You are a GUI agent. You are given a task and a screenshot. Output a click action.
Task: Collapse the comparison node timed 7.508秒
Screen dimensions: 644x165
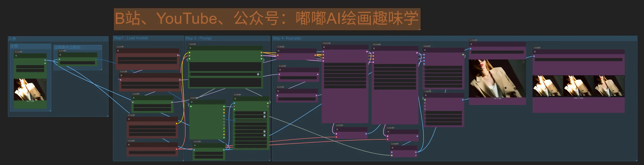(535, 51)
